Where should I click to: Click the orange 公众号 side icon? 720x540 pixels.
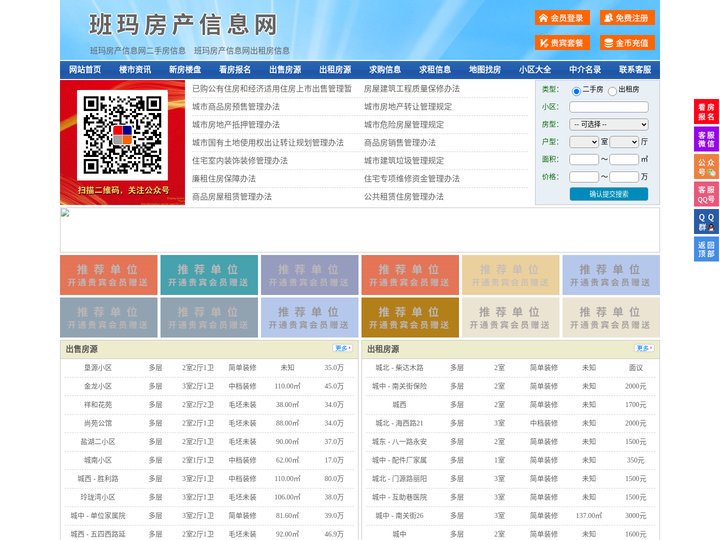[x=706, y=167]
